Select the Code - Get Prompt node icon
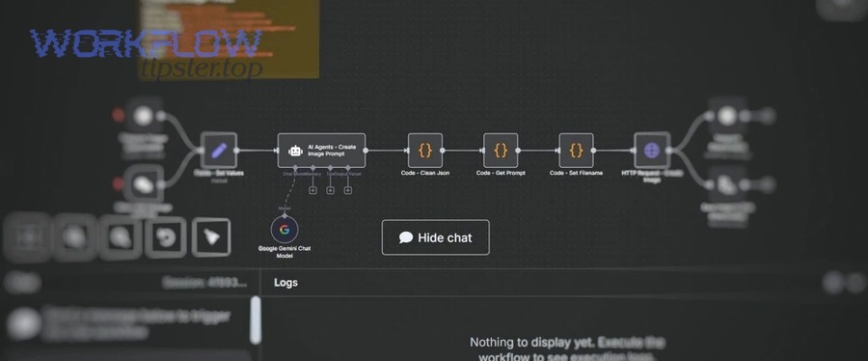868x361 pixels. click(x=501, y=150)
